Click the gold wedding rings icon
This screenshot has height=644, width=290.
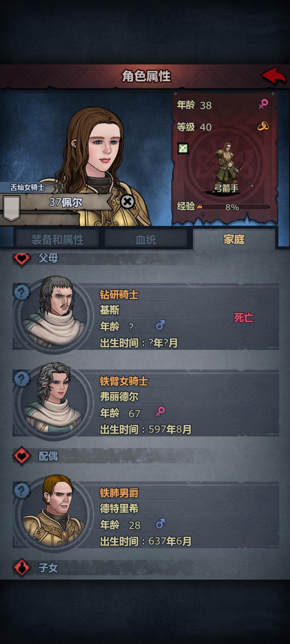(263, 126)
